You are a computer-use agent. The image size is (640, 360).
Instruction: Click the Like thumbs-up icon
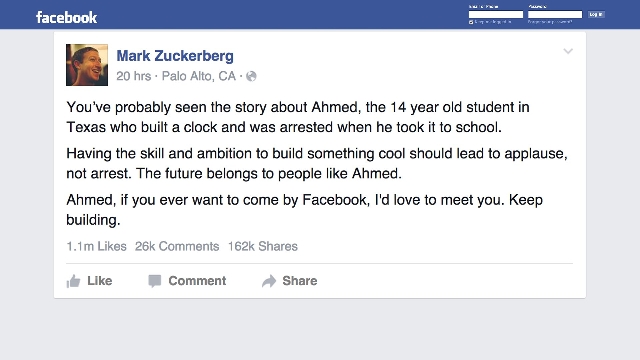73,281
